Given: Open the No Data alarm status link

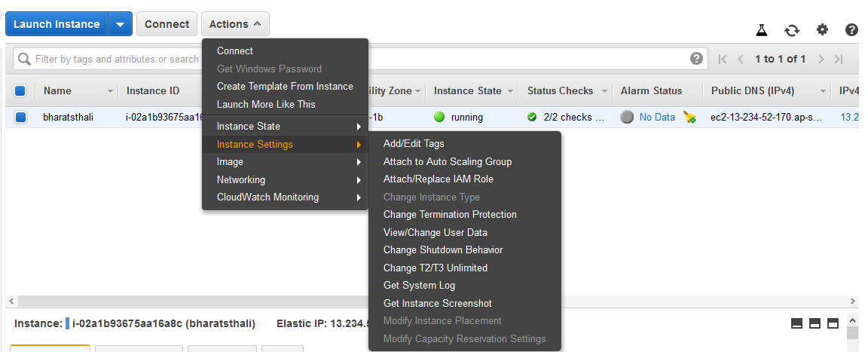Looking at the screenshot, I should [657, 117].
